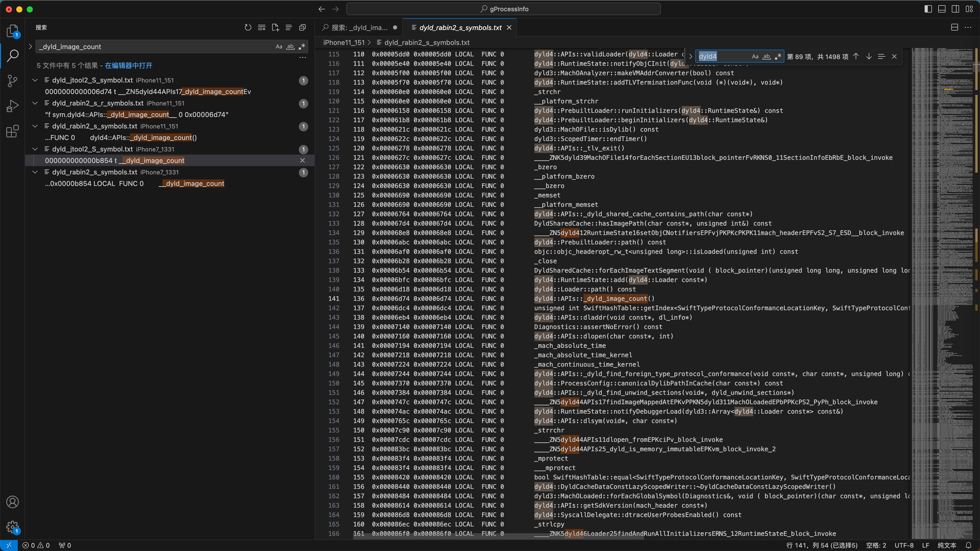Collapse dyld_rabin2_s_r_symbols.txt results
Screen dimensions: 980x551
pyautogui.click(x=35, y=103)
